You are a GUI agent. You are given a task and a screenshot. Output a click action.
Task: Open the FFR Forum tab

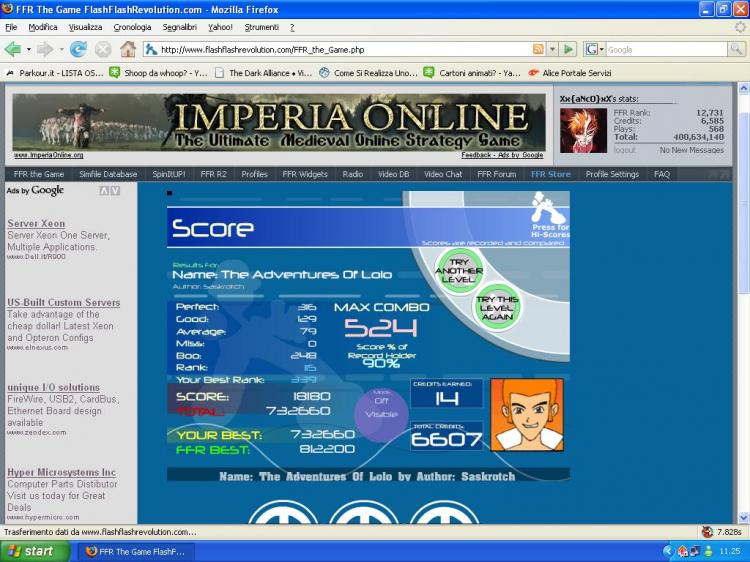(496, 174)
